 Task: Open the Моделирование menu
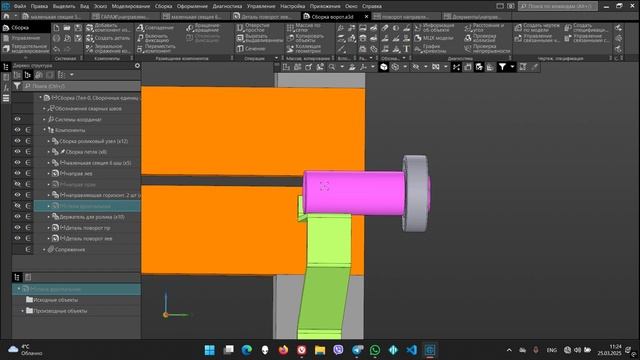coord(131,6)
